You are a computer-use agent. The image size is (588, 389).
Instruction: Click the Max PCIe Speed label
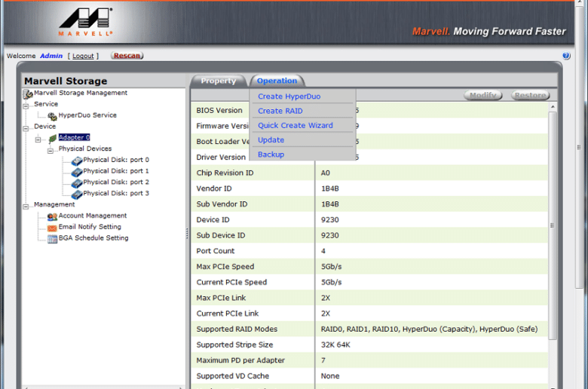tap(225, 267)
